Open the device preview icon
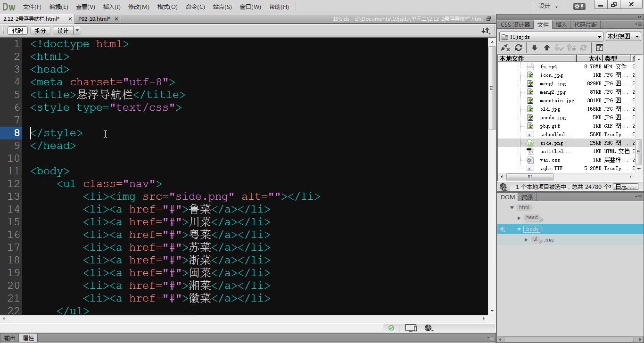 pos(411,328)
